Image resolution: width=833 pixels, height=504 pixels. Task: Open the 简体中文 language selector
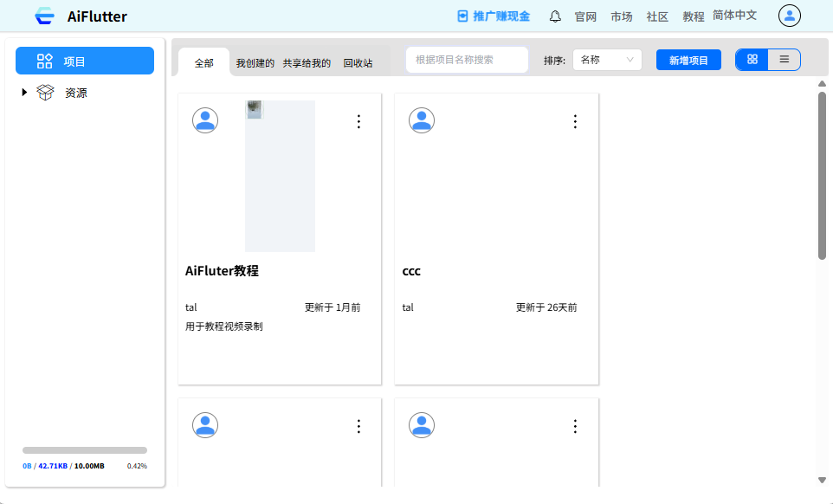click(x=734, y=16)
